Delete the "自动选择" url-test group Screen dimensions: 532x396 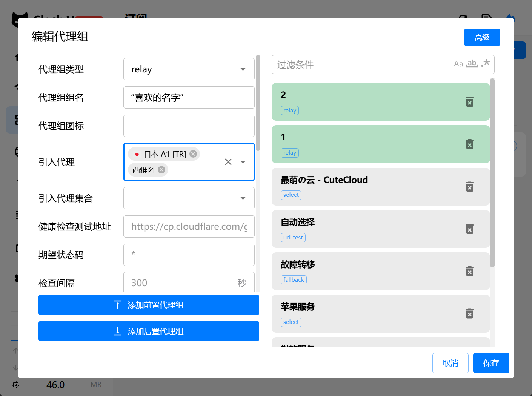tap(470, 229)
